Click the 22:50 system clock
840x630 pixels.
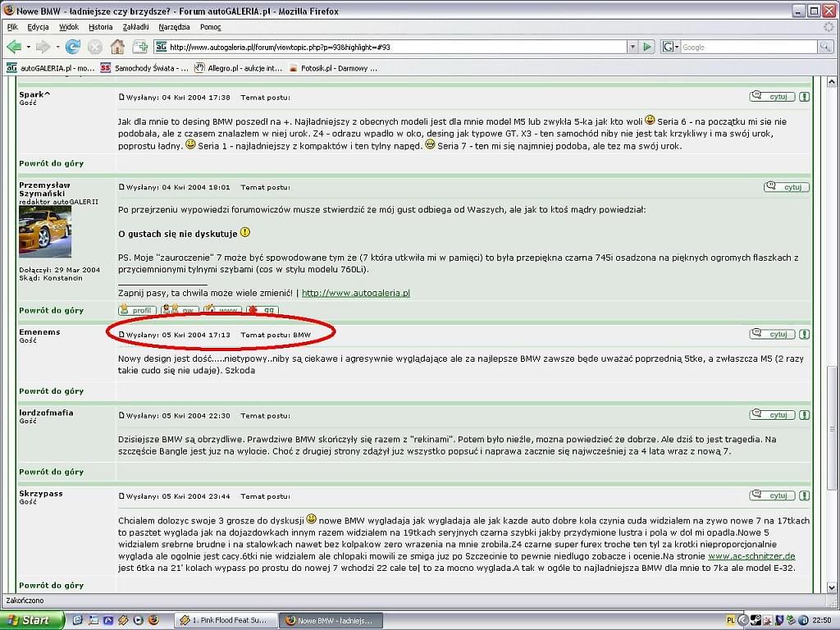tap(822, 620)
